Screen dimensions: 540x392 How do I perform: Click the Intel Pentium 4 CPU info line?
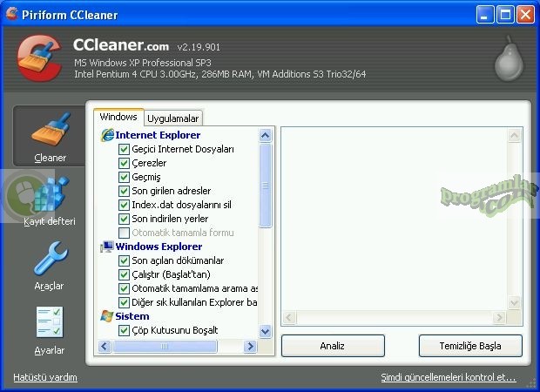pyautogui.click(x=220, y=74)
